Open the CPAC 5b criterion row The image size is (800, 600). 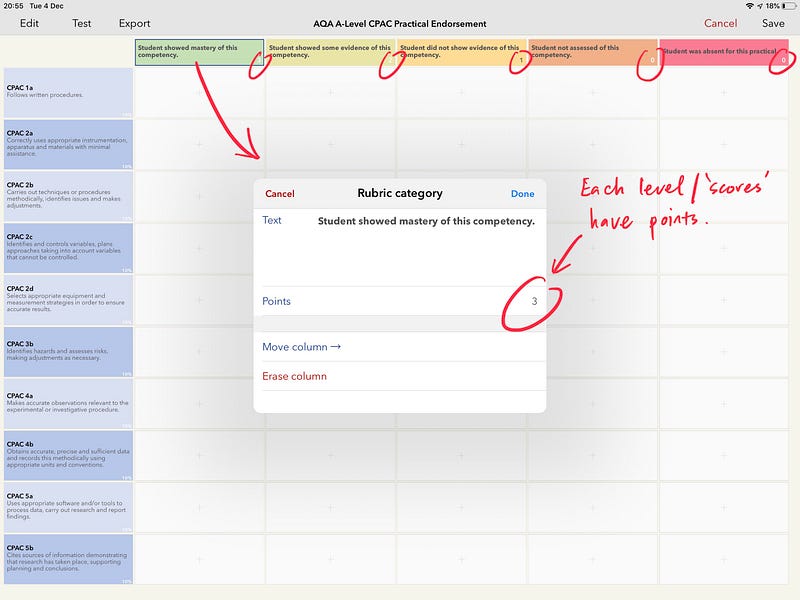pos(68,559)
